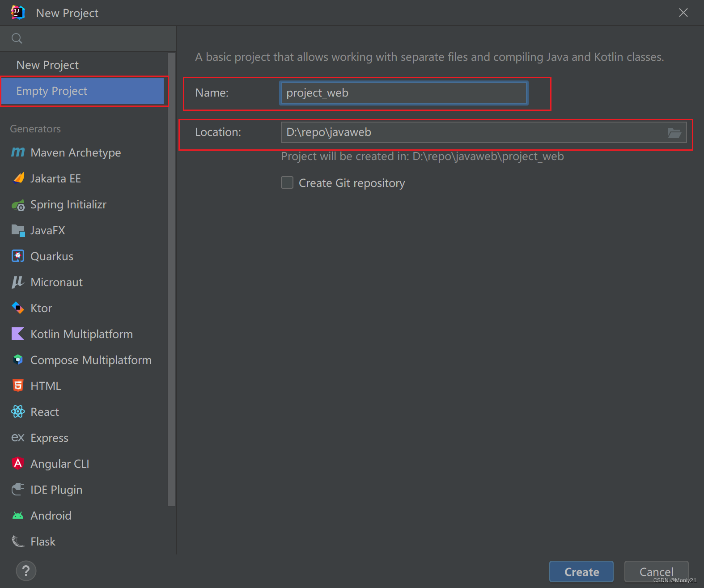Click the Android robot icon
Screen dimensions: 704x588
click(x=18, y=516)
